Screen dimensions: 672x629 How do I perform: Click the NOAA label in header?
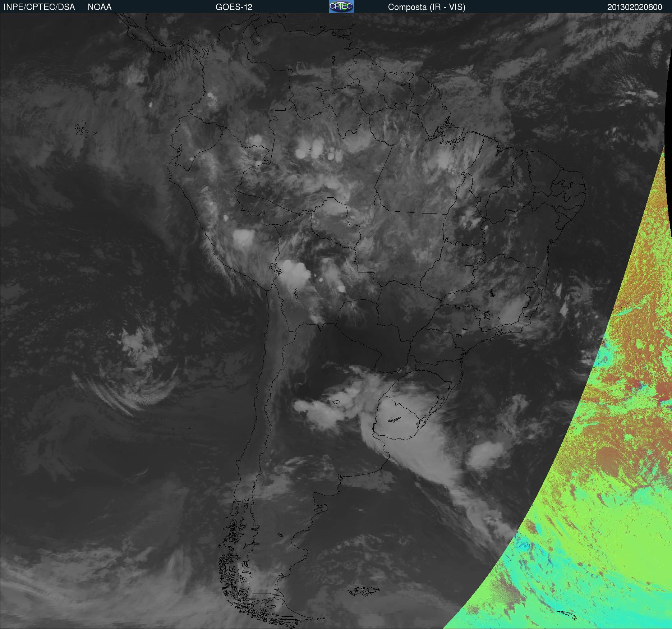coord(100,7)
